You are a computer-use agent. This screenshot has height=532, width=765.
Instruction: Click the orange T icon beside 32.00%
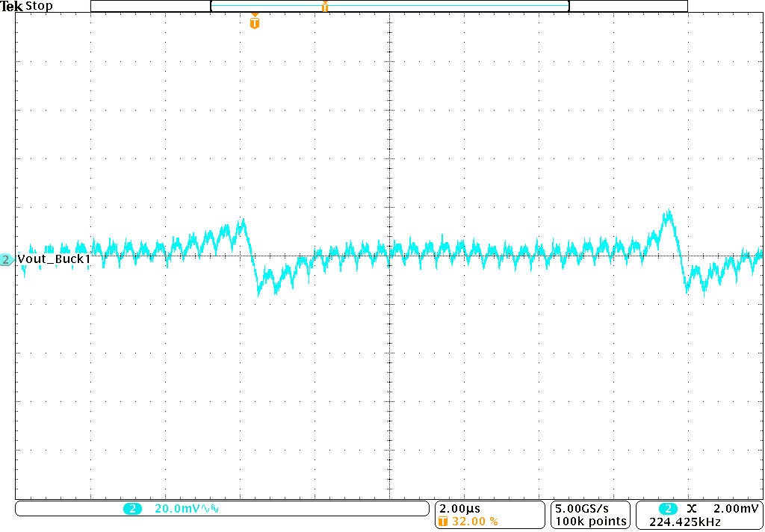pos(442,521)
